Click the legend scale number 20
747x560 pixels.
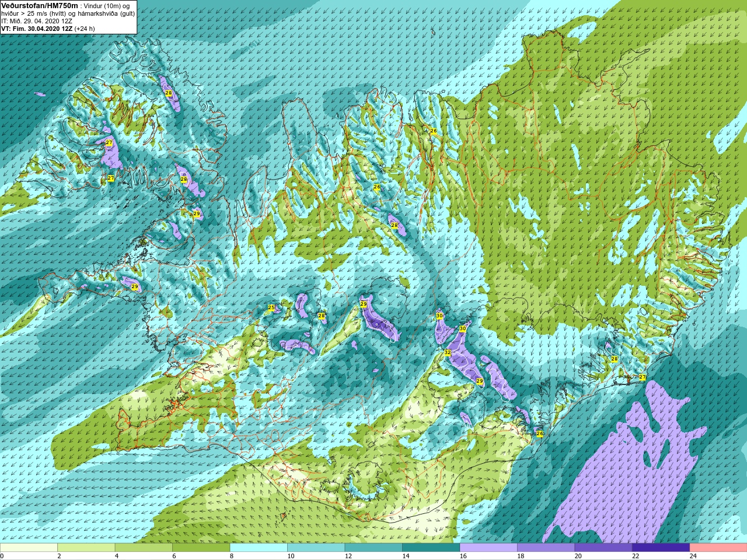click(x=578, y=556)
